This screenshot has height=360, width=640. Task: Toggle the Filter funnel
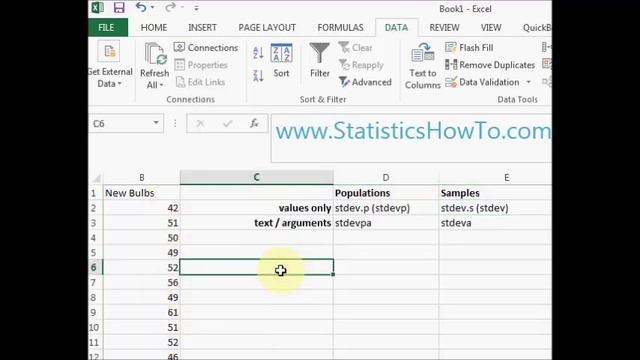pos(320,60)
